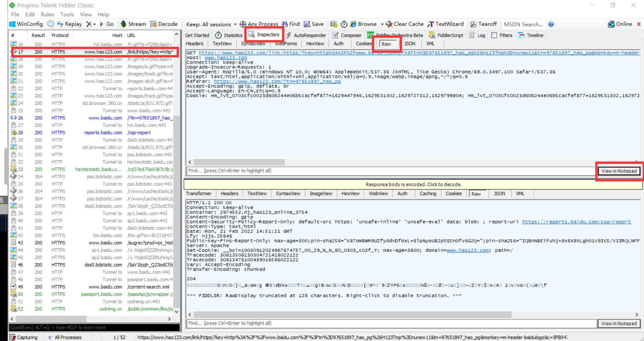Screen dimensions: 644x341
Task: Open FiddlerScript tab
Action: [446, 35]
